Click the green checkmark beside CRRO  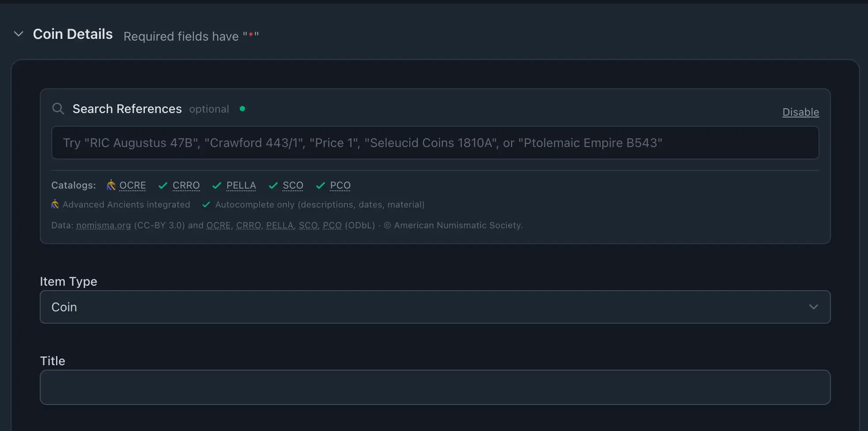[163, 185]
